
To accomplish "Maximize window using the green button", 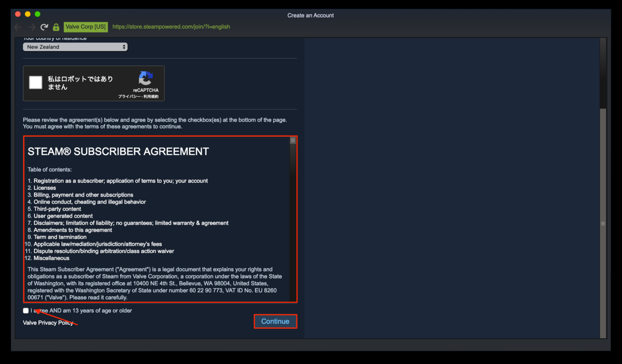I will tap(37, 14).
